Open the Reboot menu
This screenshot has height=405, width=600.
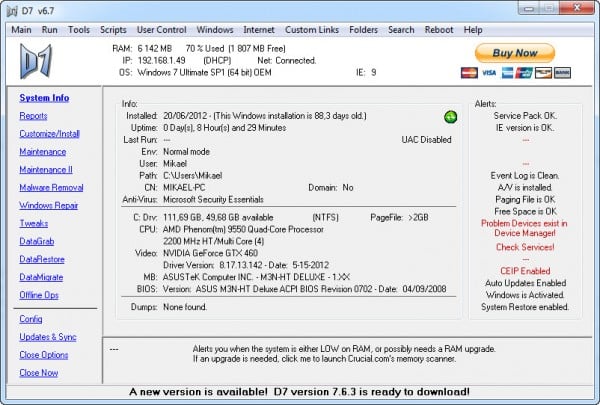(440, 30)
